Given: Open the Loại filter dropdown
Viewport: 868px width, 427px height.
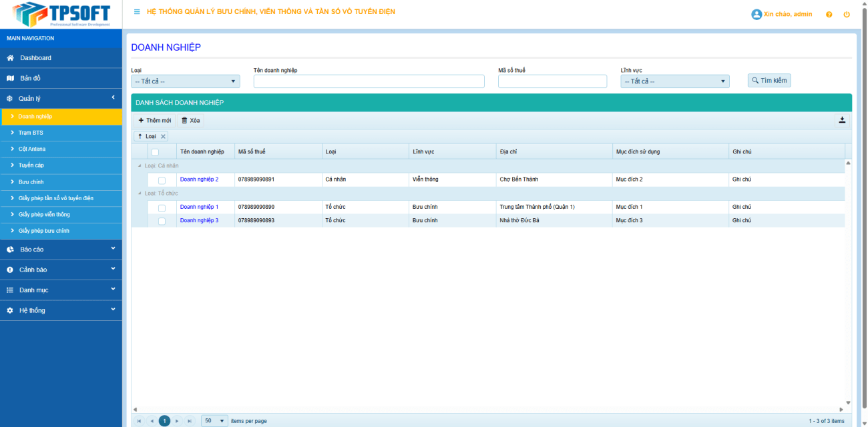Looking at the screenshot, I should coord(185,81).
